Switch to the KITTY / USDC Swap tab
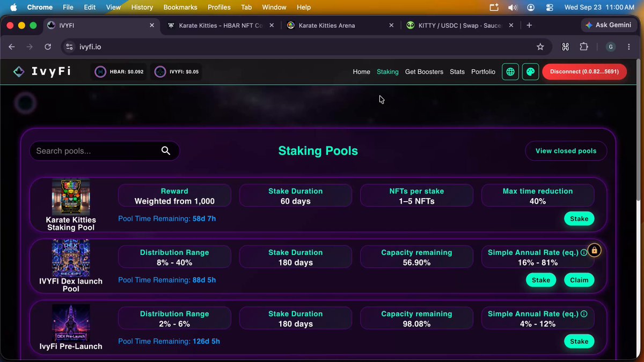The height and width of the screenshot is (362, 644). (460, 25)
